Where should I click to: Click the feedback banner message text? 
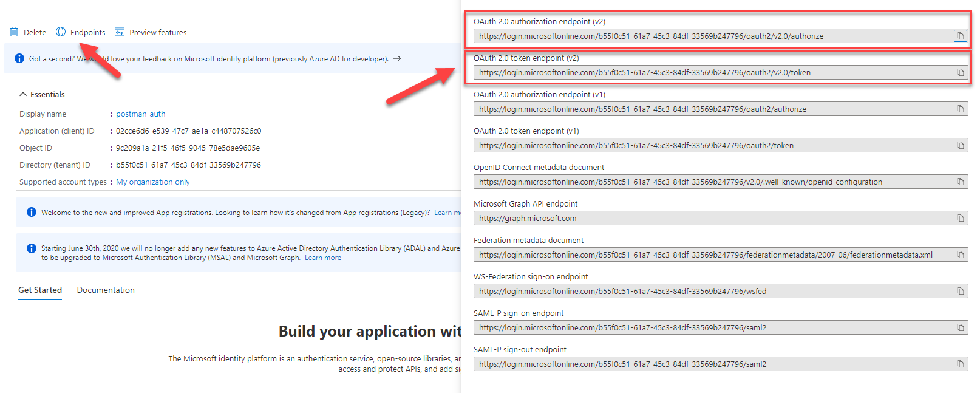coord(209,59)
